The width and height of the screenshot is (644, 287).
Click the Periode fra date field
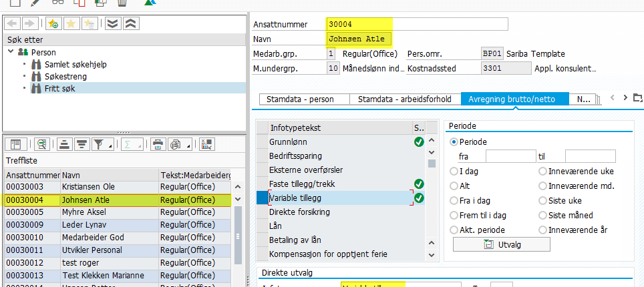[x=511, y=156]
